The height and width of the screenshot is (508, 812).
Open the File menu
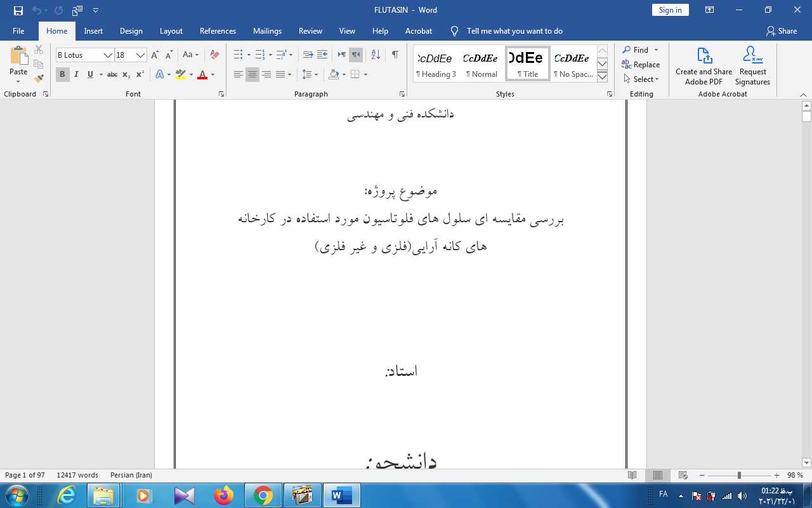pos(18,31)
